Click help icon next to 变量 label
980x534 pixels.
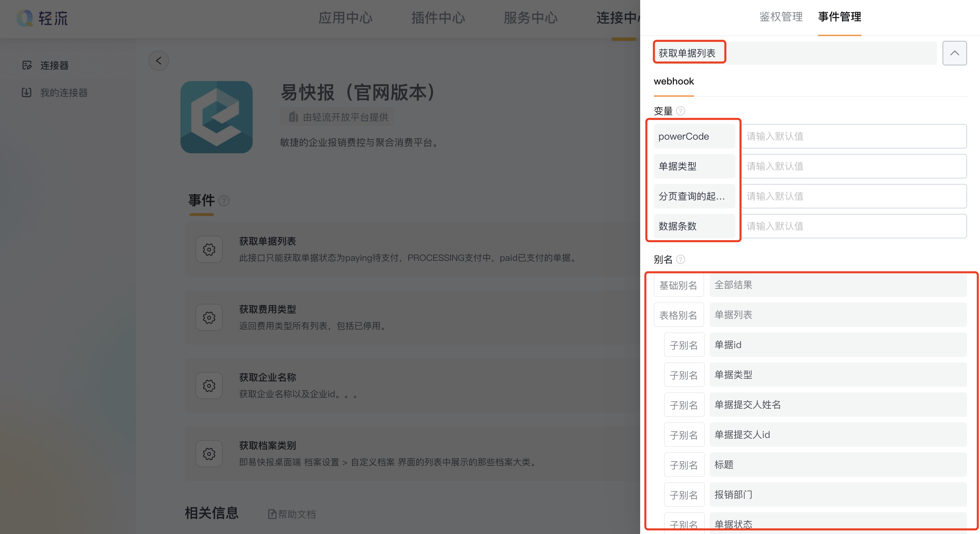pyautogui.click(x=681, y=111)
